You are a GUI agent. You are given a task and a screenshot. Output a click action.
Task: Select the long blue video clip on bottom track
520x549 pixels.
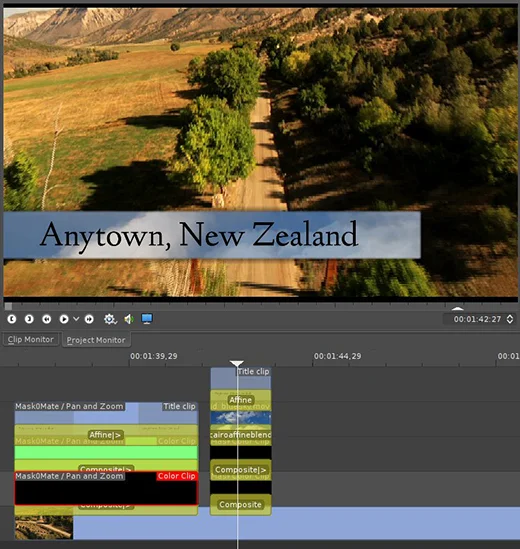pyautogui.click(x=296, y=523)
